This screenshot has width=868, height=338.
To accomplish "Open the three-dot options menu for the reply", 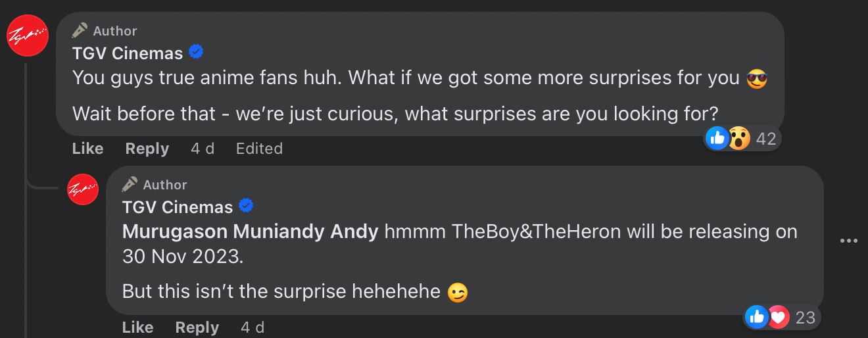I will [849, 241].
